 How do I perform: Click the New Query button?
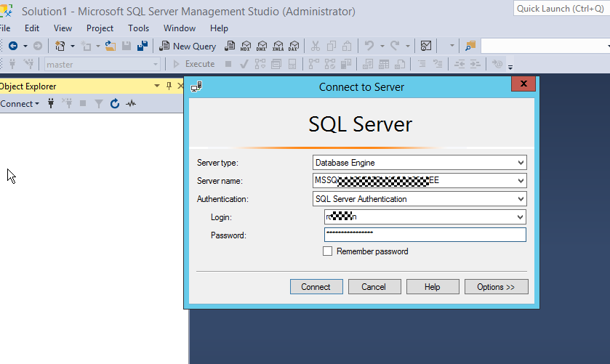(188, 46)
